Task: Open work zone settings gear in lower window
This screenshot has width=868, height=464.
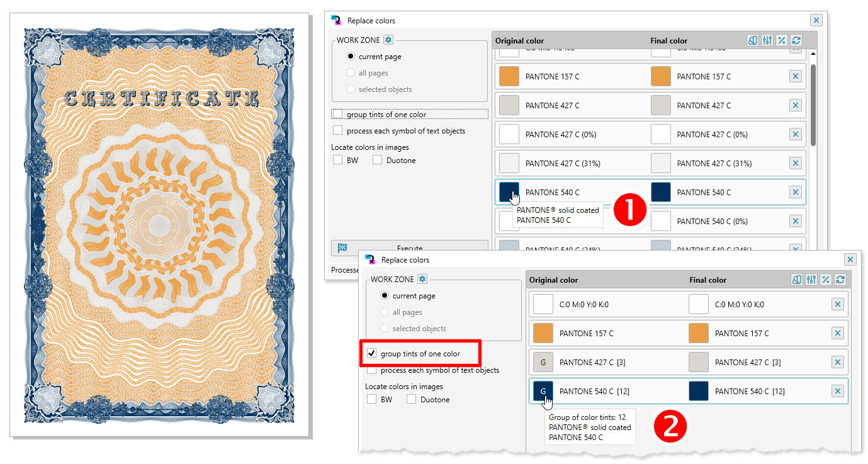Action: tap(422, 279)
